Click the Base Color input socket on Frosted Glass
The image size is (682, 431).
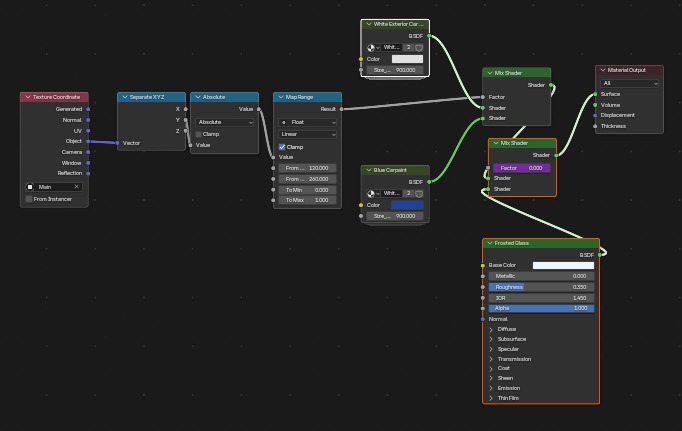click(x=483, y=265)
